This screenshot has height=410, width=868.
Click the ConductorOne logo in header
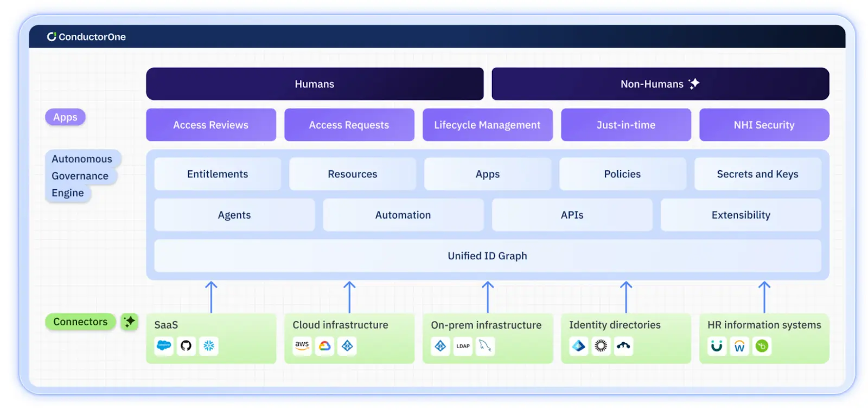(x=86, y=37)
